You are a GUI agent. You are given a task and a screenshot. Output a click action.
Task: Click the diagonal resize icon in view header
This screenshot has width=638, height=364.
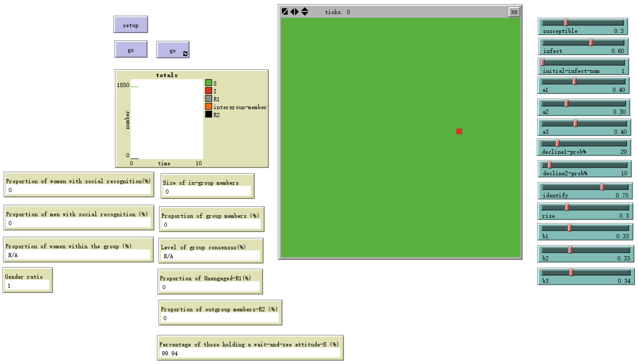point(285,12)
